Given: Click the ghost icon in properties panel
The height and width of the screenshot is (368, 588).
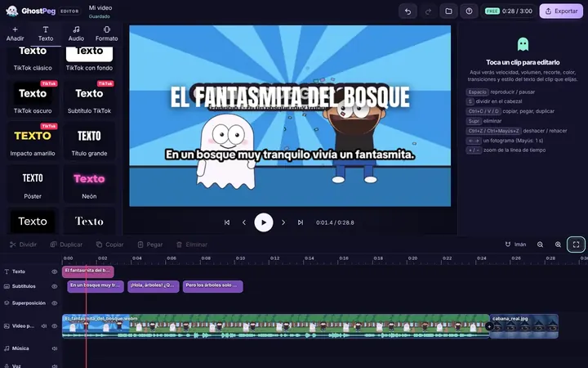Looking at the screenshot, I should coord(523,44).
